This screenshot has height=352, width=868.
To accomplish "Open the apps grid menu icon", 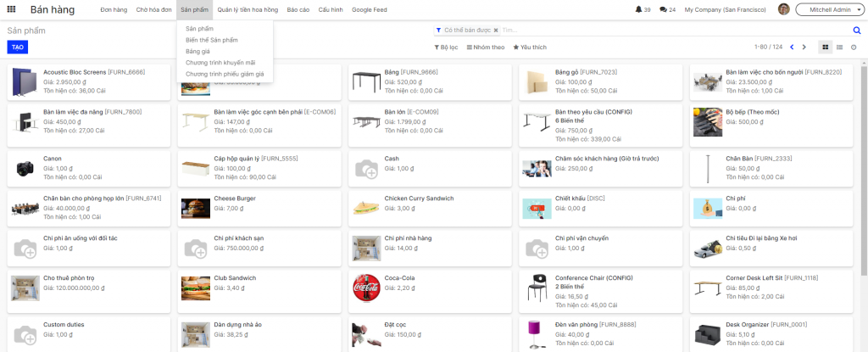I will (x=11, y=10).
